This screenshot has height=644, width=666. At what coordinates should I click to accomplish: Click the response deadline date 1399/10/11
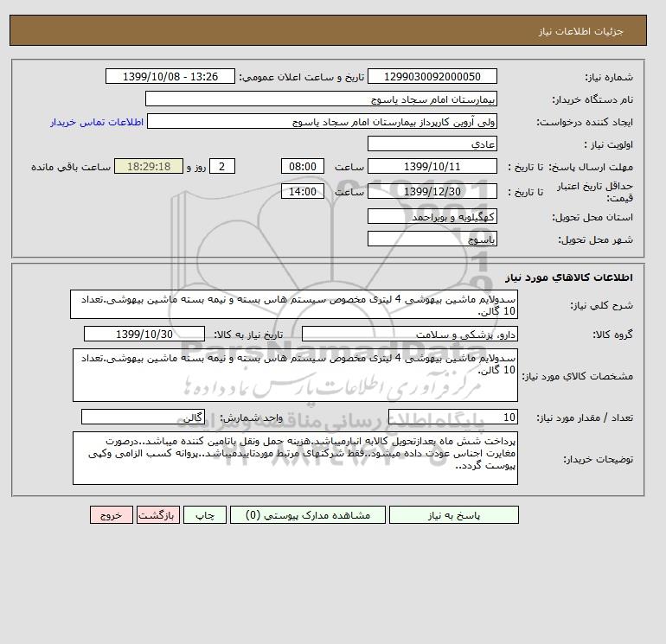tap(432, 167)
